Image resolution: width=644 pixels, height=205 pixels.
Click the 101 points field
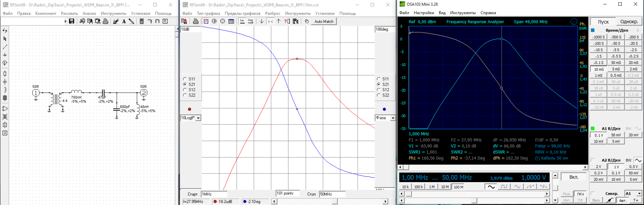tap(288, 193)
